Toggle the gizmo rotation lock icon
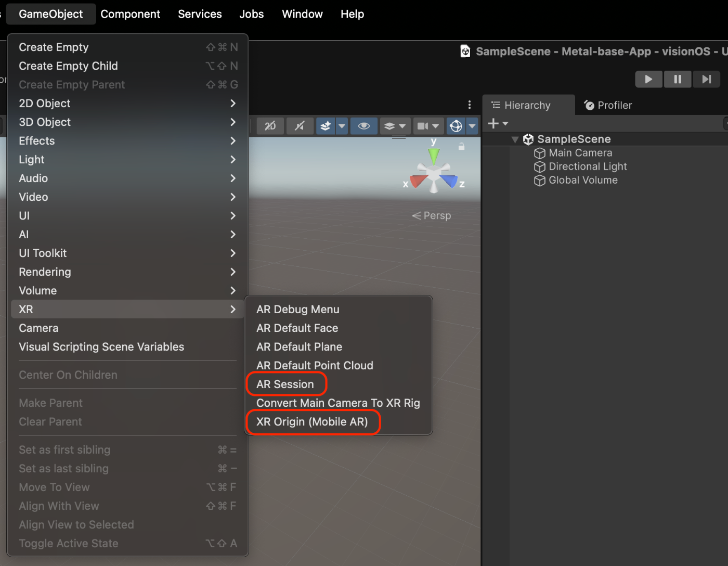The image size is (728, 566). coord(461,147)
